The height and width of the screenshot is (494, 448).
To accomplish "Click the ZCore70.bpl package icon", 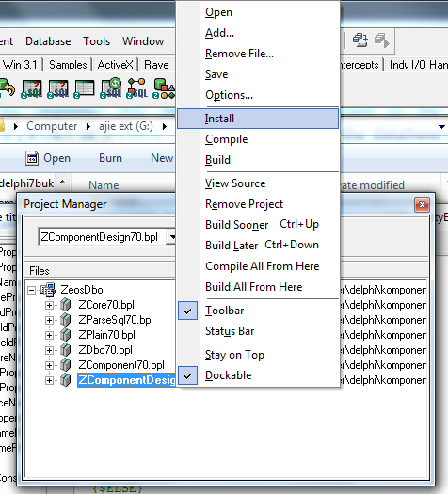I will [66, 305].
